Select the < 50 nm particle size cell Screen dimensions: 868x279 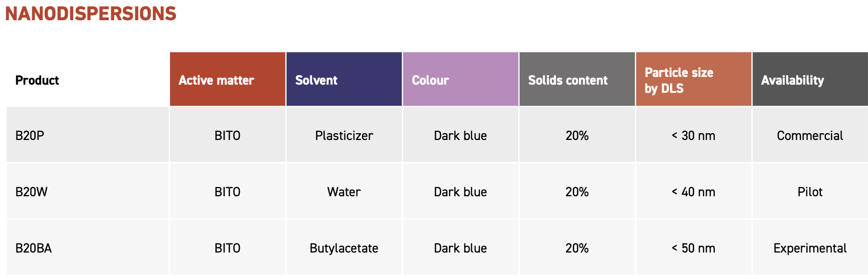(694, 247)
